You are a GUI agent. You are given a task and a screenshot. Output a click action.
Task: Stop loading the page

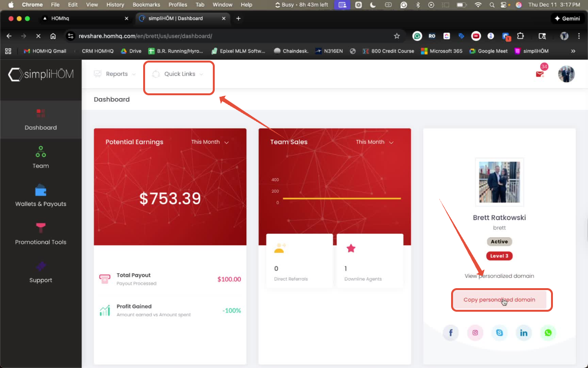click(x=38, y=36)
